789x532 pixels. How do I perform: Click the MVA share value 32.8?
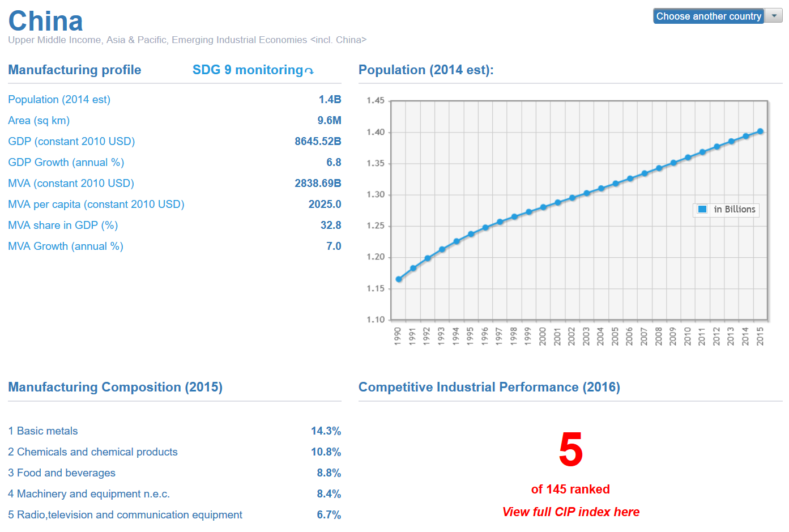(x=331, y=225)
